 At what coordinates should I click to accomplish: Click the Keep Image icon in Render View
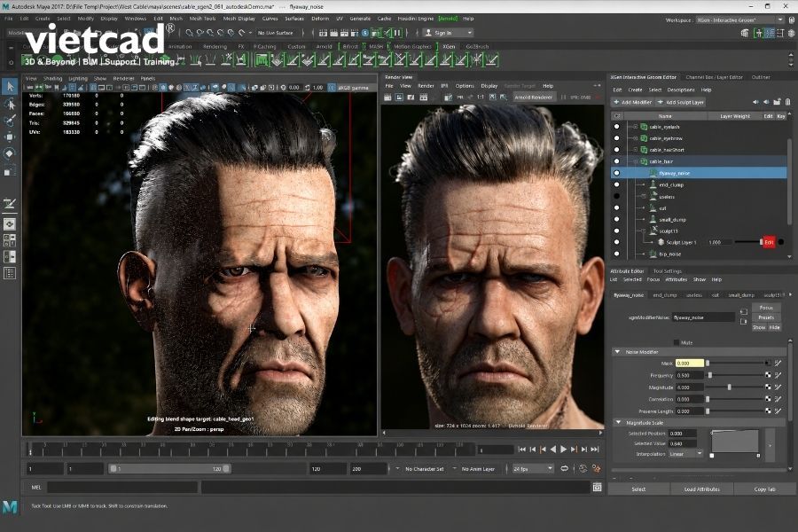492,98
